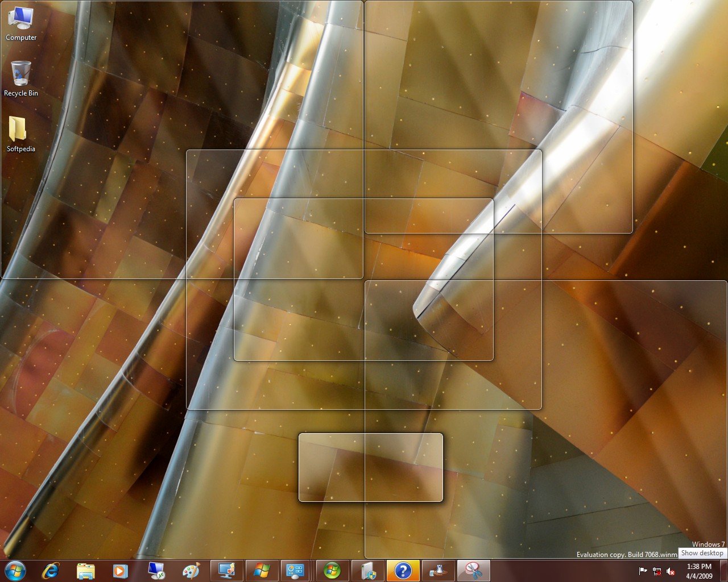Switch to the Personalization window taskbar button
Viewport: 728px width, 582px height.
(x=227, y=571)
